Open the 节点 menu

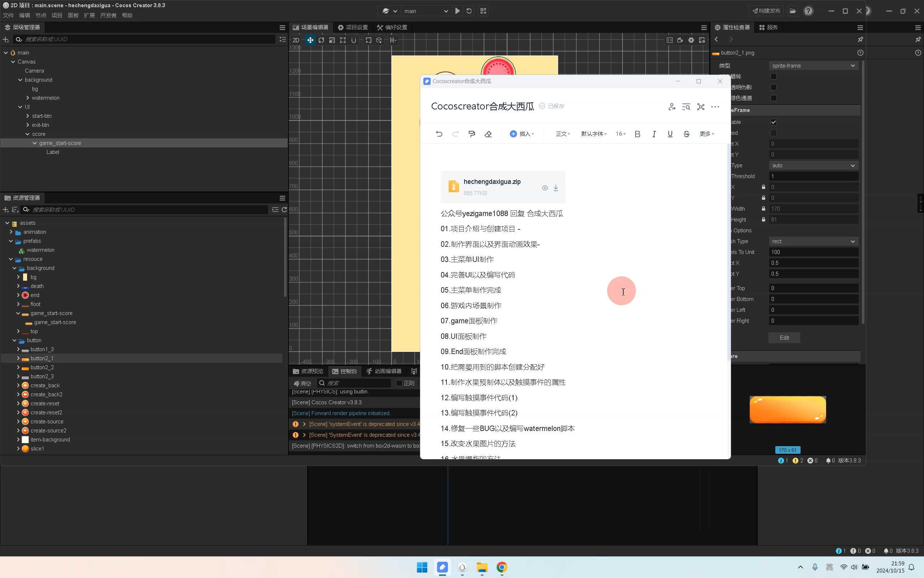[x=40, y=15]
